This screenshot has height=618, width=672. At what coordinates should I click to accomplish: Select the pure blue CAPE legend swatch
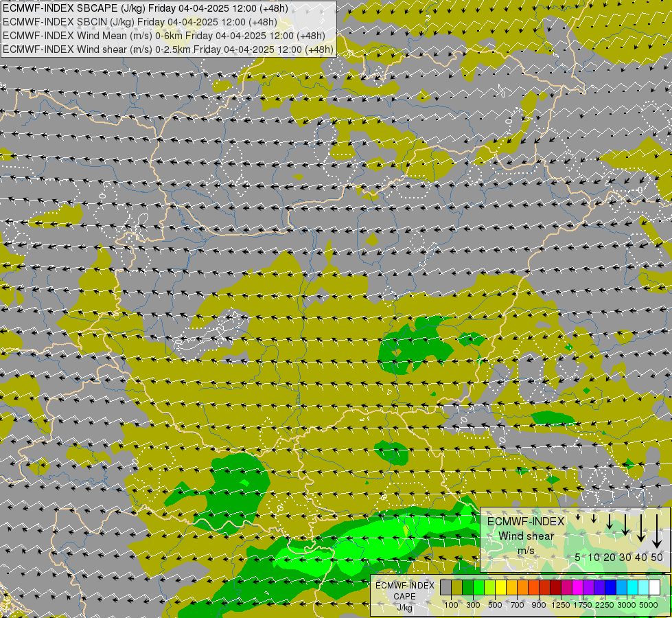coord(611,588)
